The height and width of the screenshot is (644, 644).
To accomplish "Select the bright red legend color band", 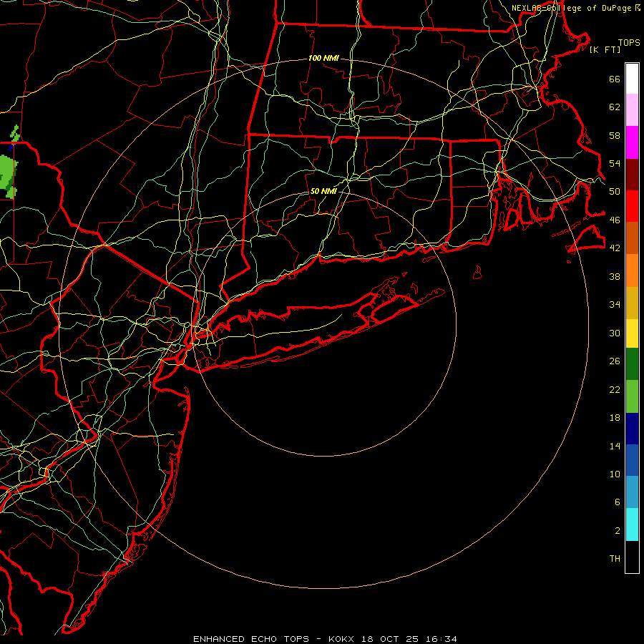I will [632, 206].
